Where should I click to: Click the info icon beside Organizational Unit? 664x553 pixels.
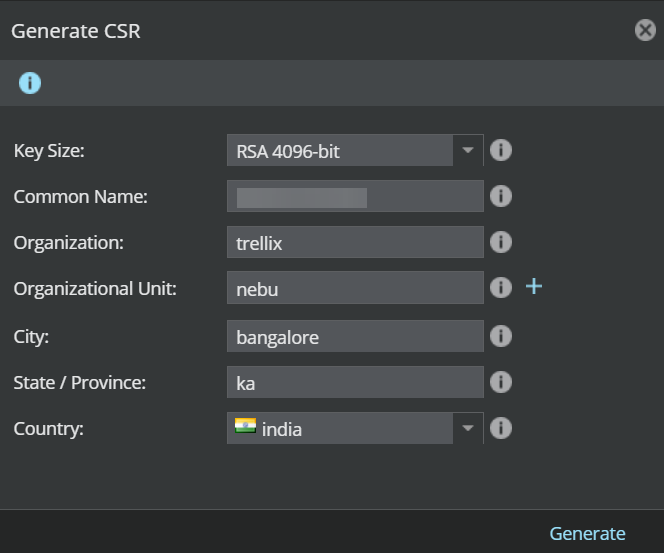tap(501, 288)
